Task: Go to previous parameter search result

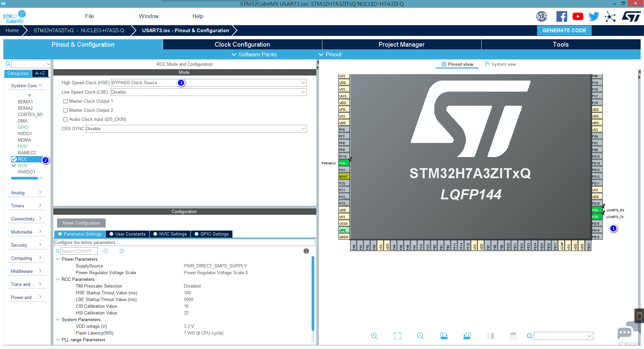Action: pyautogui.click(x=106, y=251)
